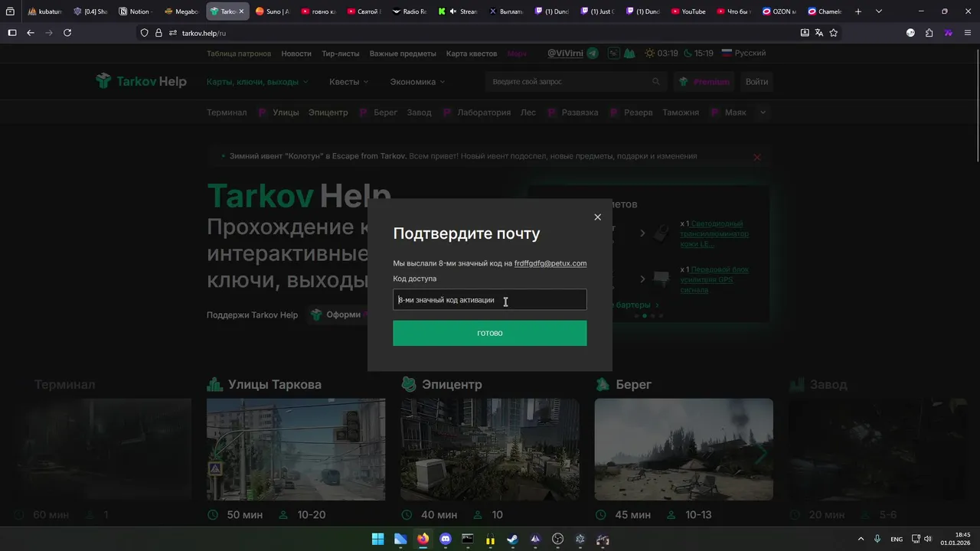980x551 pixels.
Task: Click the install app icon in address bar
Action: tap(805, 33)
